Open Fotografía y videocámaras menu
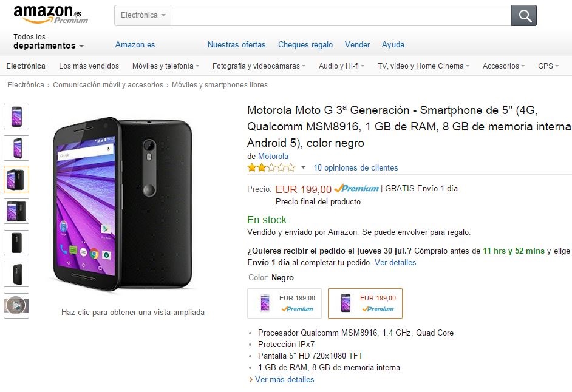This screenshot has width=572, height=392. click(259, 66)
